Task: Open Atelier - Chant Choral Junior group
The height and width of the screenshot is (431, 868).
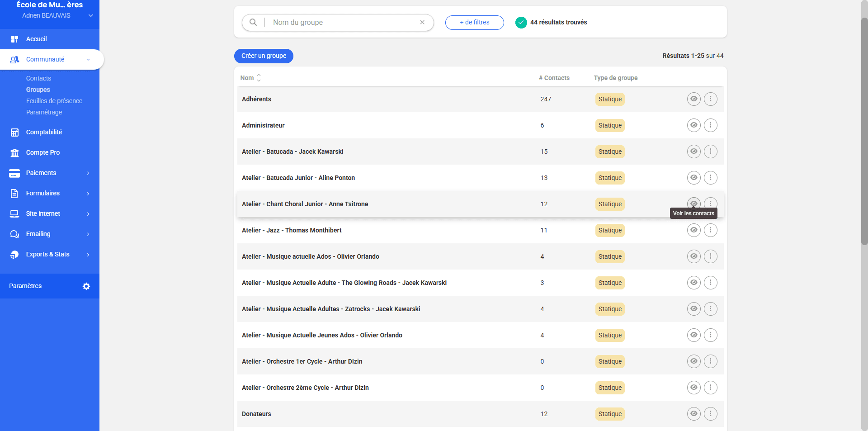Action: click(305, 204)
